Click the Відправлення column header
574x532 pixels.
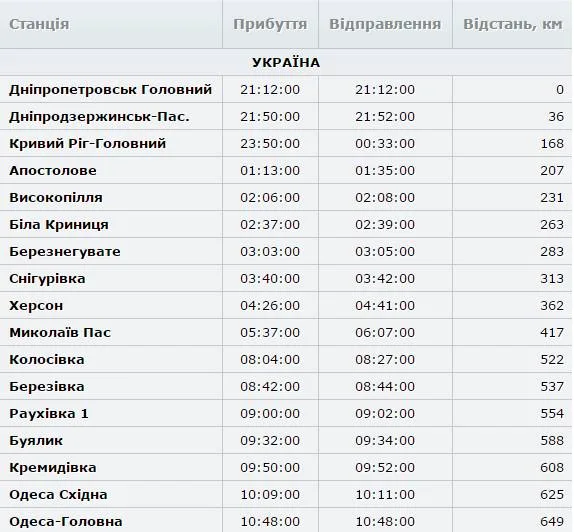(x=385, y=24)
